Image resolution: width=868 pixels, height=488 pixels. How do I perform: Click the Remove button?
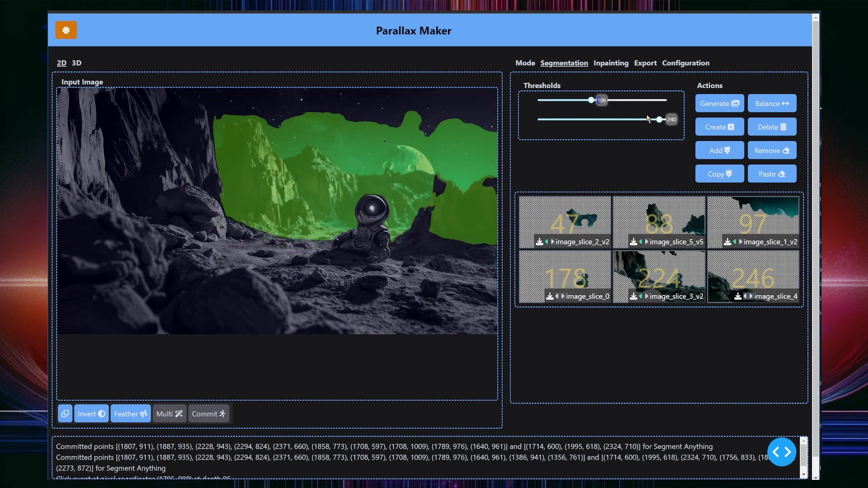pyautogui.click(x=772, y=150)
